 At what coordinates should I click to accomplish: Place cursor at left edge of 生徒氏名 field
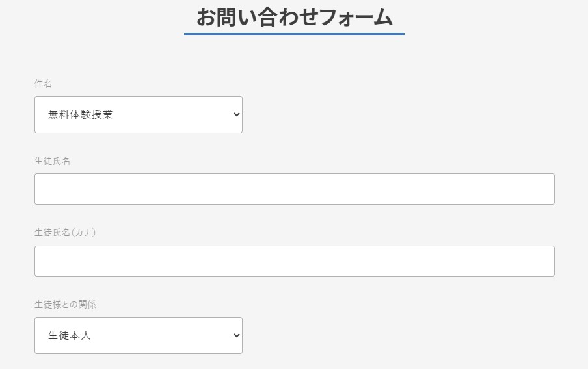click(40, 189)
